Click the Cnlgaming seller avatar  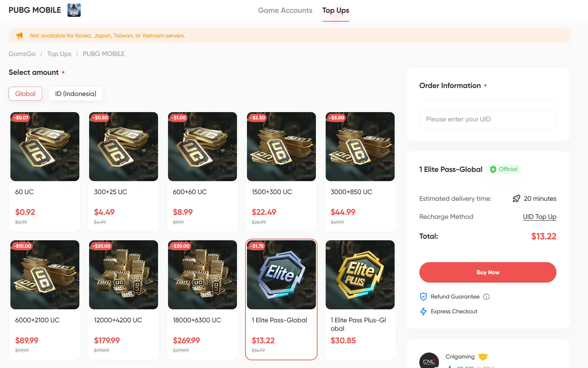click(429, 361)
